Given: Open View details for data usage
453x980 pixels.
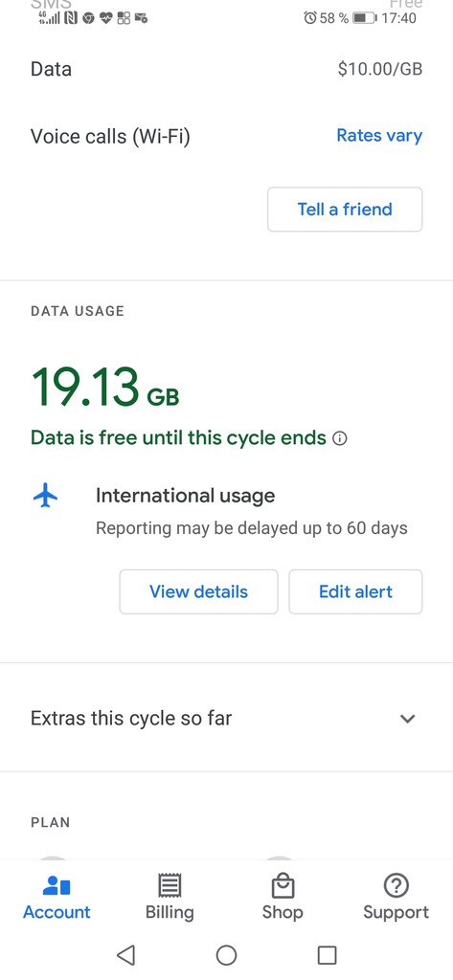Looking at the screenshot, I should pyautogui.click(x=198, y=591).
